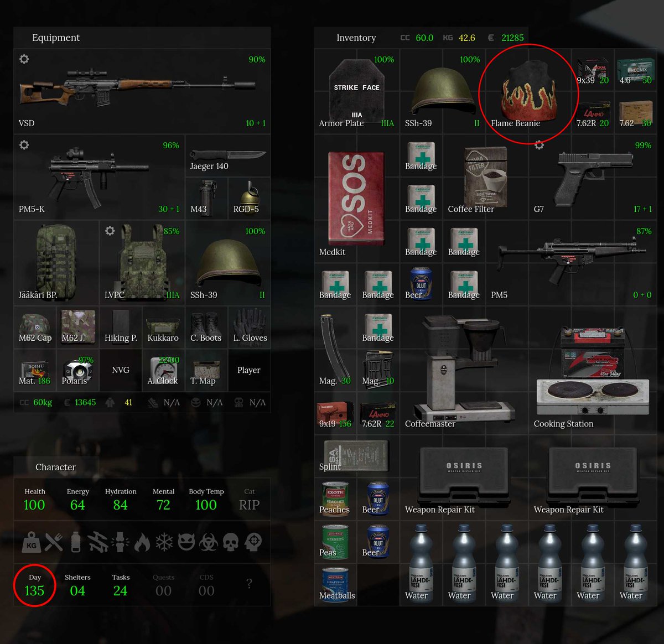Click the Player slot
This screenshot has width=664, height=644.
click(x=249, y=370)
